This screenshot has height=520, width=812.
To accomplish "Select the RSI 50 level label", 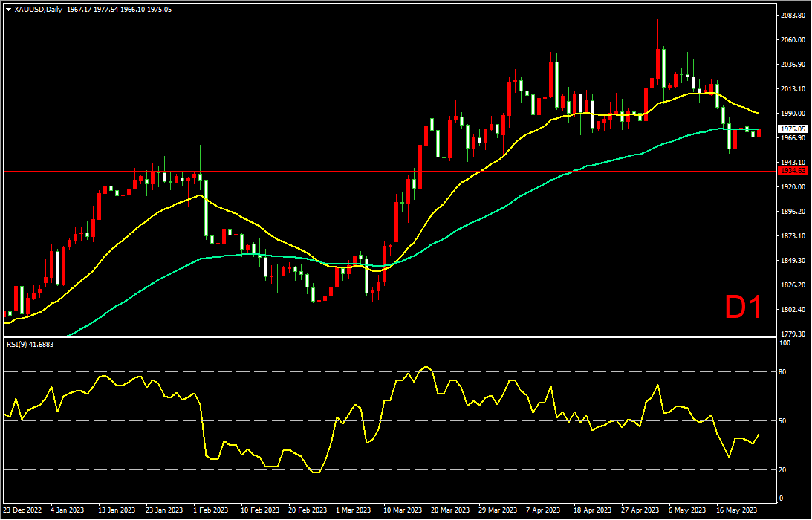I will pyautogui.click(x=782, y=421).
